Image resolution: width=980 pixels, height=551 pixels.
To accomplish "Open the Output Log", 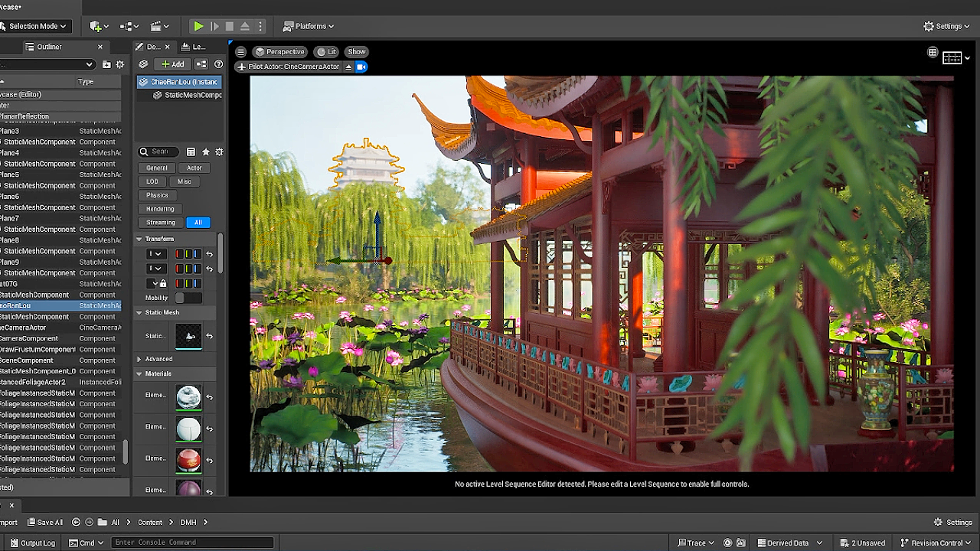I will (x=33, y=543).
